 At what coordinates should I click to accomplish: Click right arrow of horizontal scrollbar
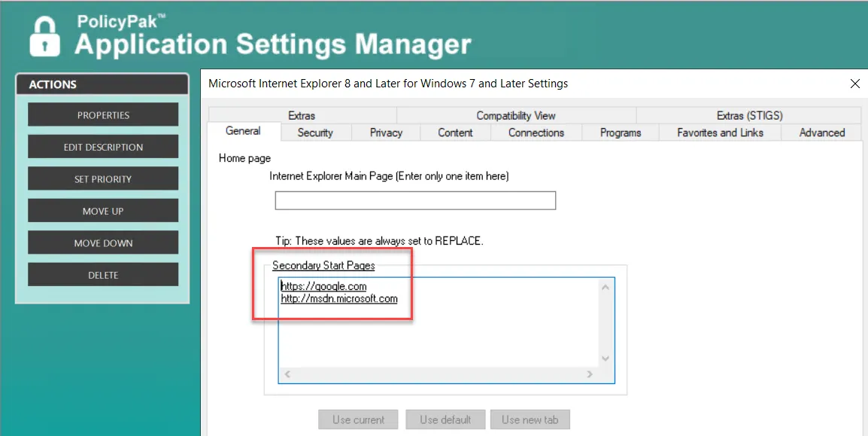pos(590,374)
